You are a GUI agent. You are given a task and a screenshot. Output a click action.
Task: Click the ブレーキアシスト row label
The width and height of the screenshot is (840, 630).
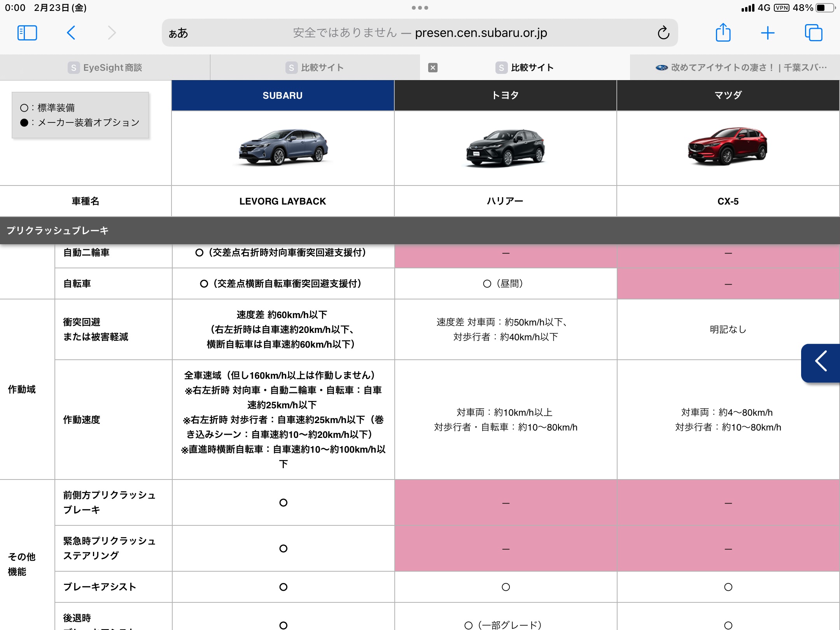100,587
